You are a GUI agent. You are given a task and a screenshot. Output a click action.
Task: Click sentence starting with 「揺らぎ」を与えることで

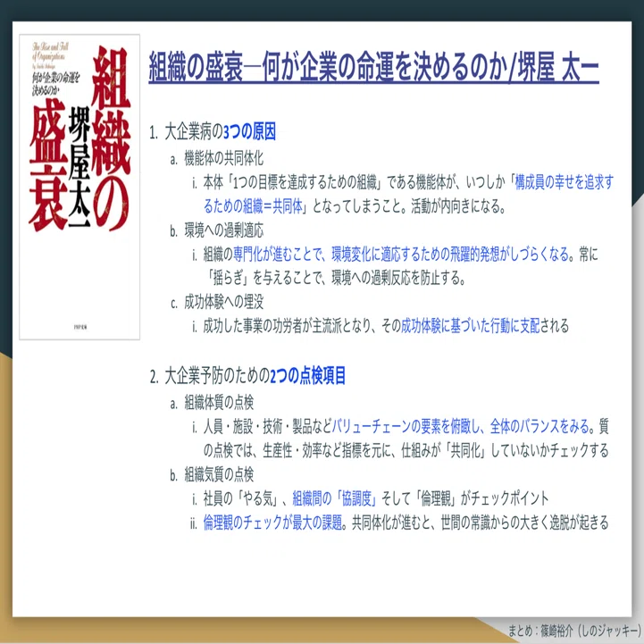[x=337, y=279]
